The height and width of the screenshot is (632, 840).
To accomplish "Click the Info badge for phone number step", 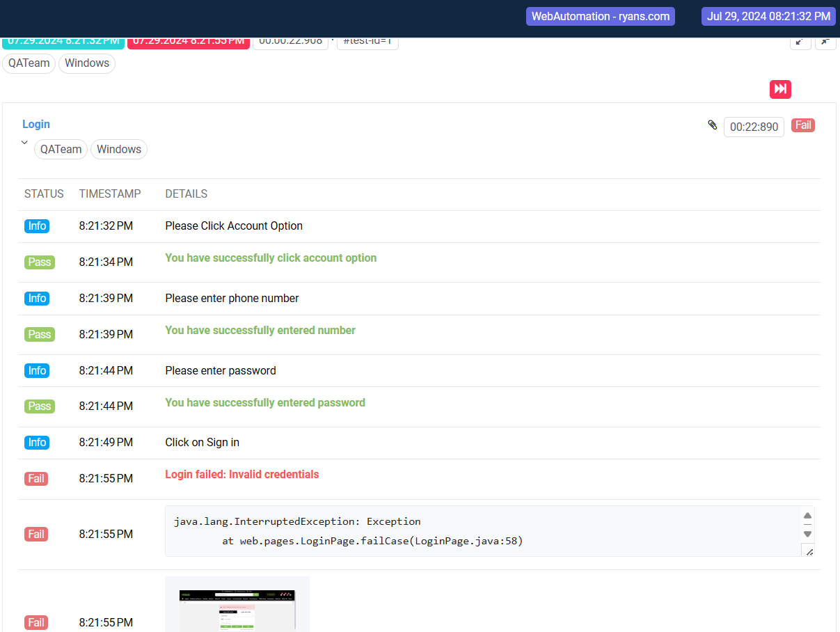I will [37, 299].
